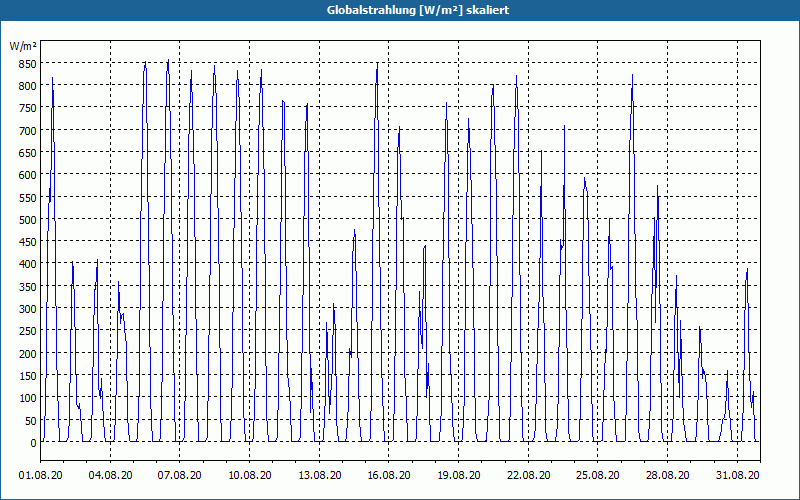Screen dimensions: 800x500
Task: Select the 19.08.20 date axis label
Action: tap(459, 475)
